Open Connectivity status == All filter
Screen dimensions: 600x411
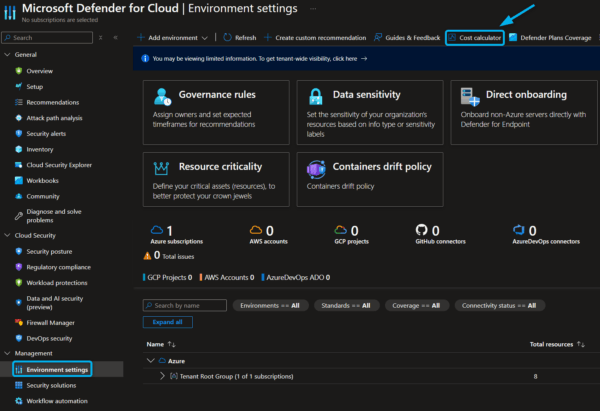click(499, 305)
